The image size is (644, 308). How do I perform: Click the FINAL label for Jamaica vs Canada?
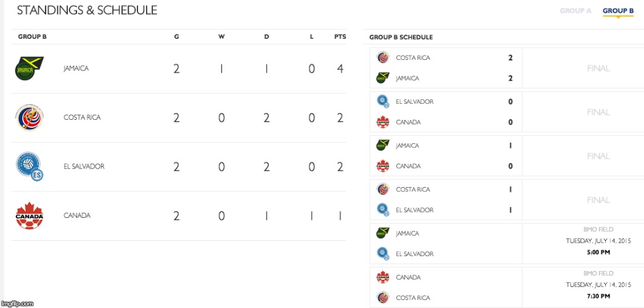click(x=598, y=156)
